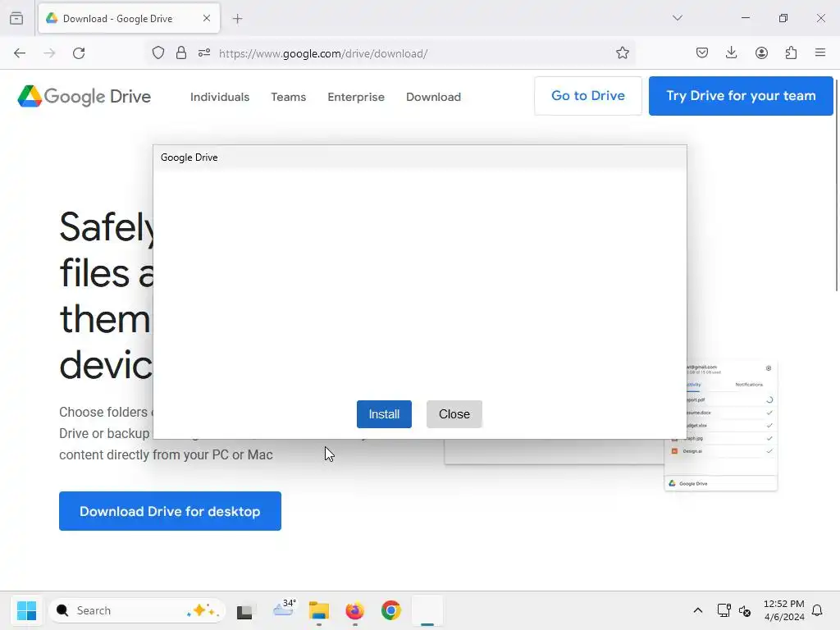
Task: Open the Individuals menu item
Action: [220, 97]
